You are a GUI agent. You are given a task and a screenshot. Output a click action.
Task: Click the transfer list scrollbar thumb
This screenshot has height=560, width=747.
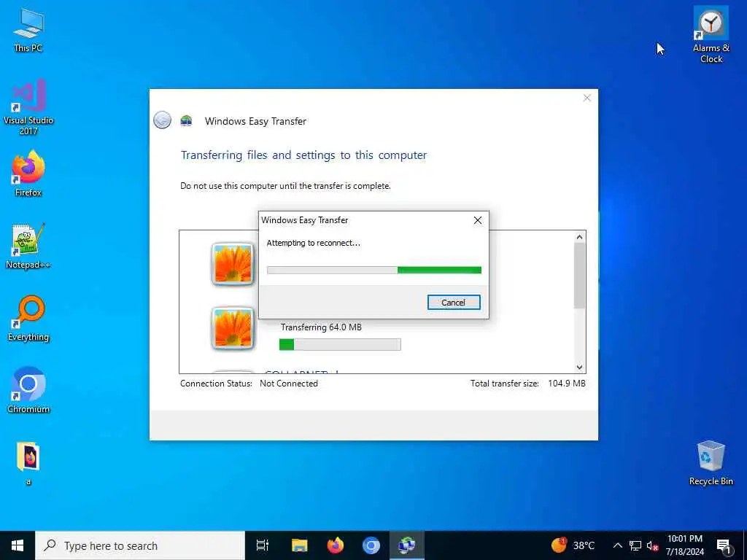579,275
